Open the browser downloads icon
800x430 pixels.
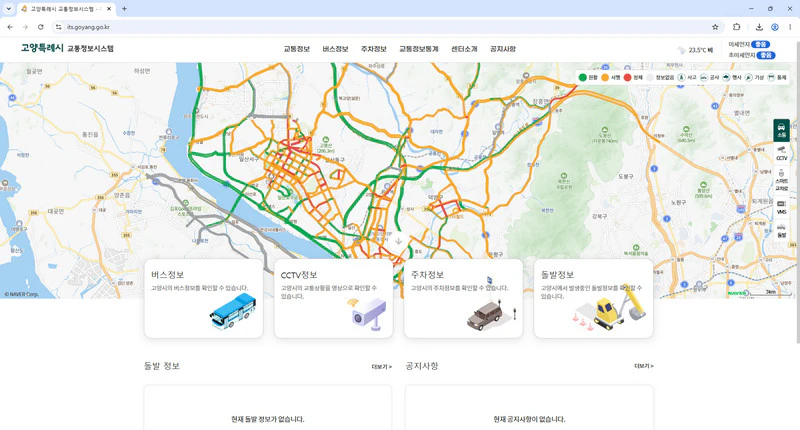pos(759,27)
